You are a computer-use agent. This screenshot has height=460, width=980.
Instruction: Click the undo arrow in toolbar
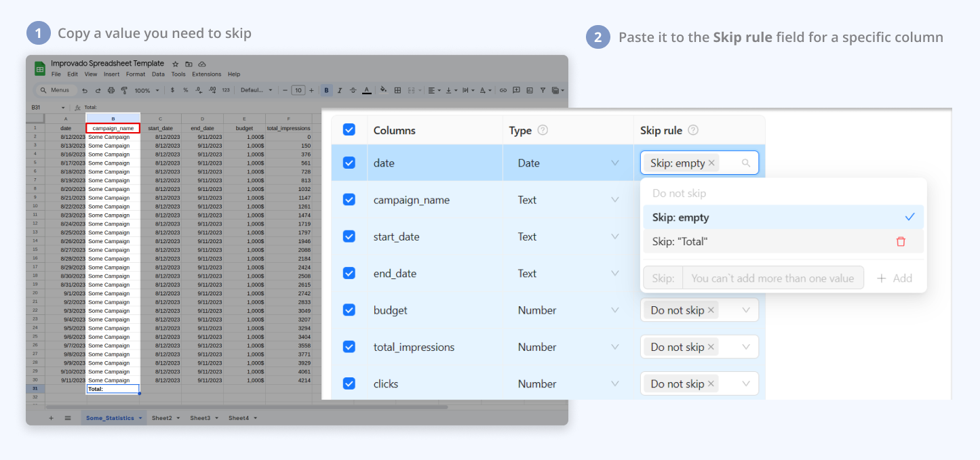pos(85,90)
